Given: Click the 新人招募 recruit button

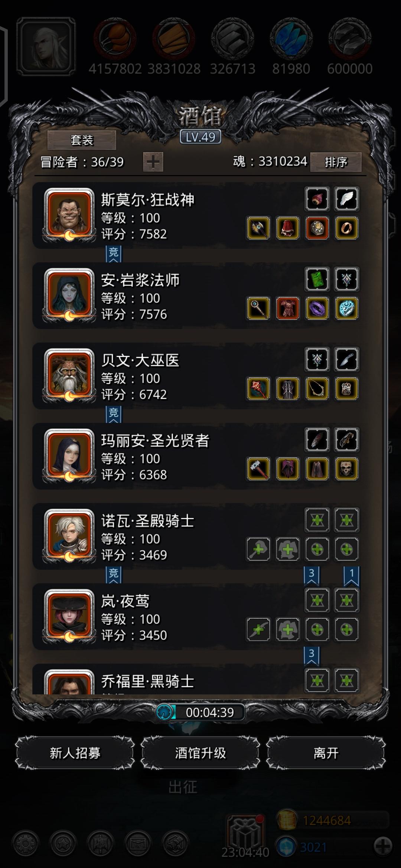Looking at the screenshot, I should pos(75,753).
